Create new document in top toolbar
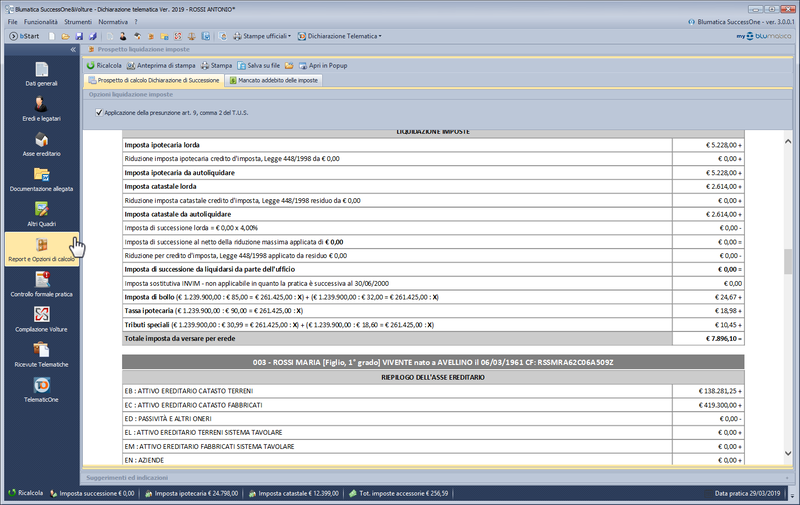800x505 pixels. point(52,36)
